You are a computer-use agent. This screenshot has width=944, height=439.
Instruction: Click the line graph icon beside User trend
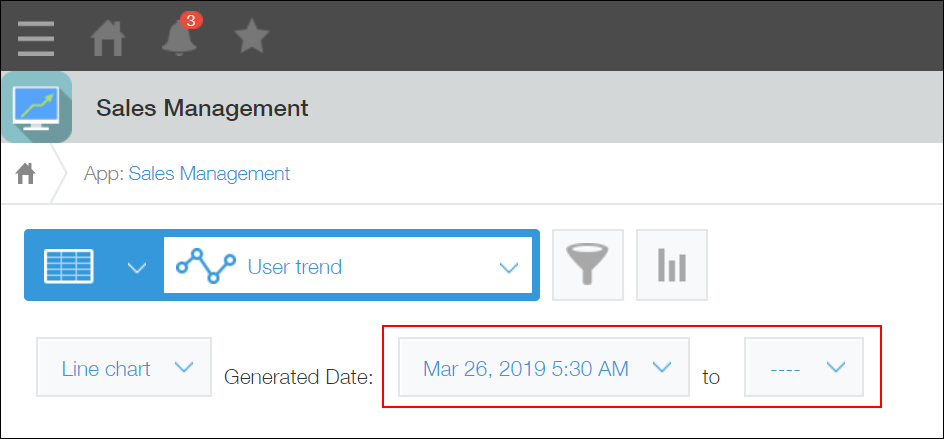click(x=206, y=266)
